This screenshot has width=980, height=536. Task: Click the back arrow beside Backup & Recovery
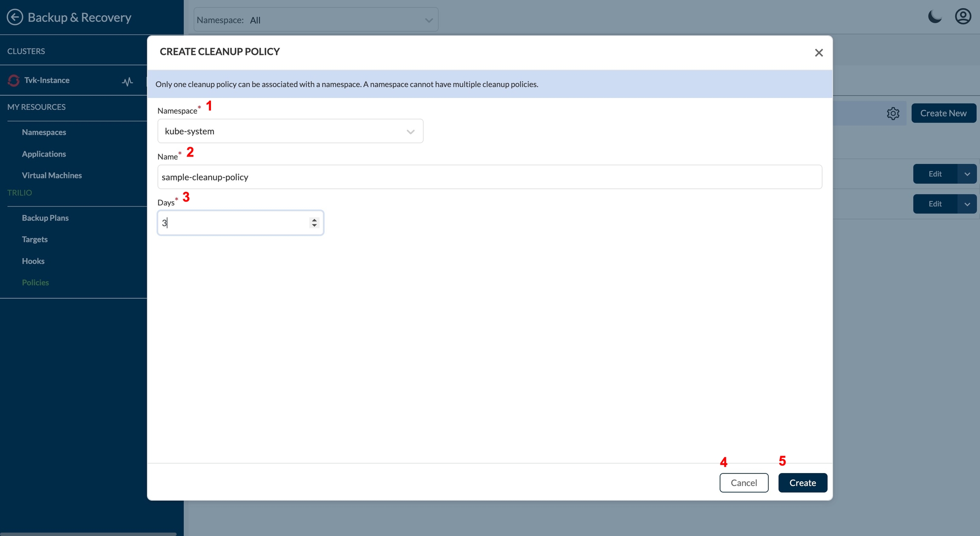14,17
